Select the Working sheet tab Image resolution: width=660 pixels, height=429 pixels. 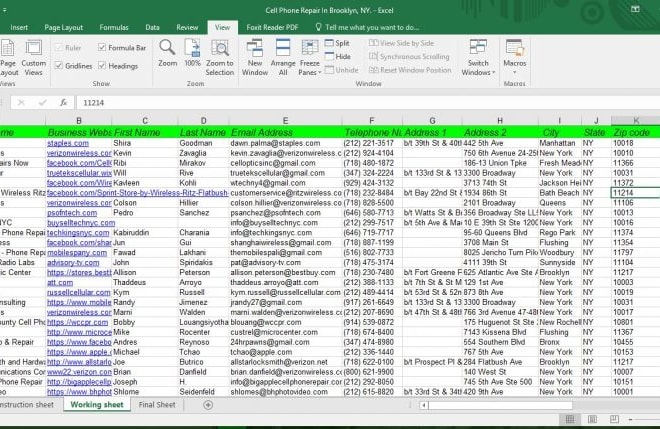point(97,405)
